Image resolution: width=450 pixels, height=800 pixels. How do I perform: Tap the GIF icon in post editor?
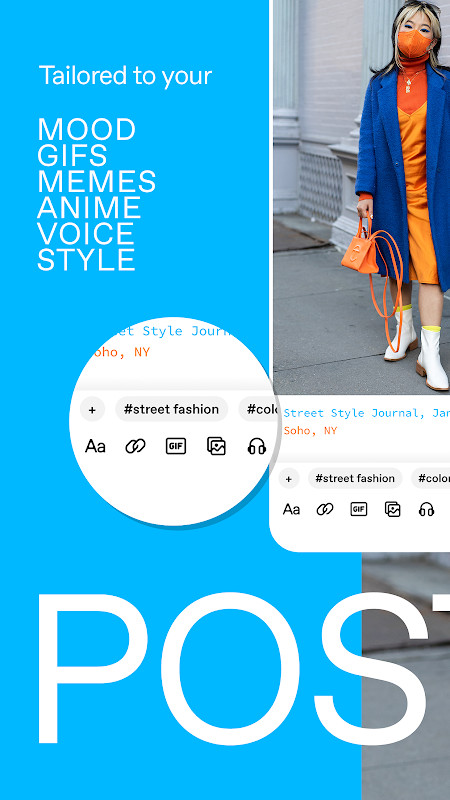pyautogui.click(x=359, y=509)
